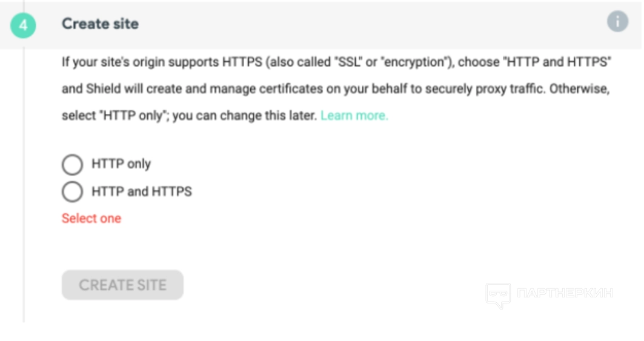Click the Partnerkin watermark logo icon
This screenshot has height=341, width=644.
498,295
